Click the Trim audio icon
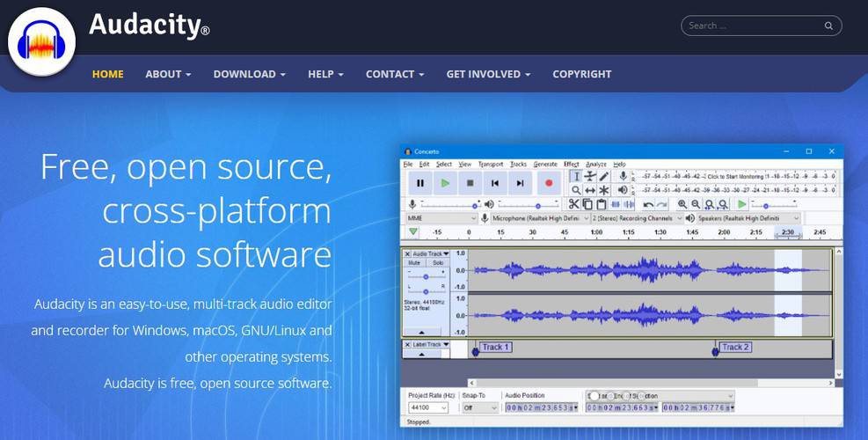 [616, 204]
